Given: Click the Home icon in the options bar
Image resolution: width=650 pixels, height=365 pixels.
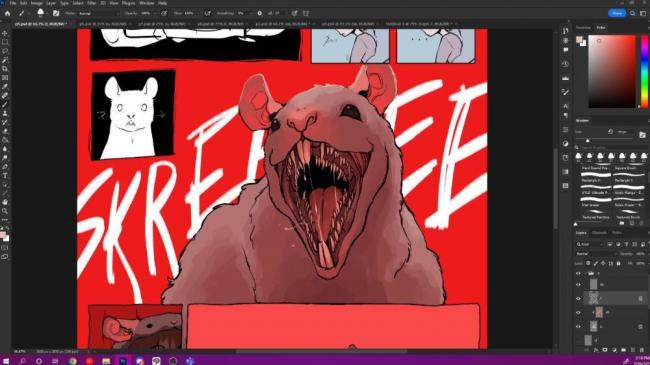Looking at the screenshot, I should [7, 13].
